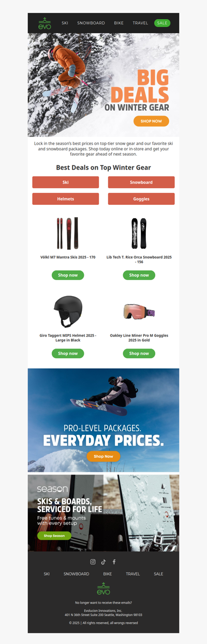Screen dimensions: 207x644
Task: Click the Lib Tech Orca snowboard image
Action: point(139,233)
